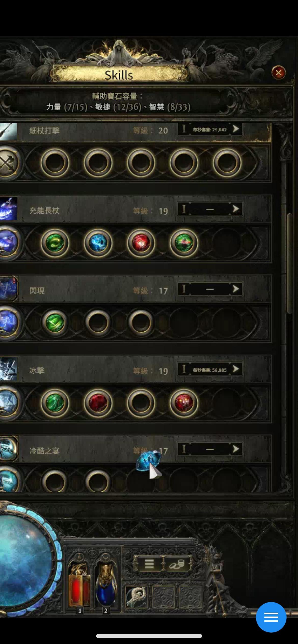Toggle the I weapon set selector for 充能長杖
The height and width of the screenshot is (644, 298).
[184, 209]
